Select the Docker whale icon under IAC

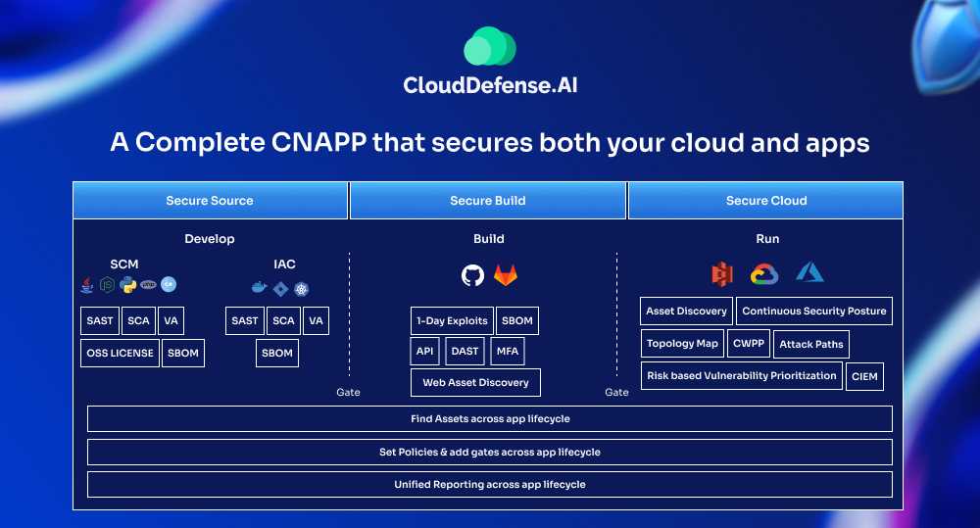pos(259,288)
